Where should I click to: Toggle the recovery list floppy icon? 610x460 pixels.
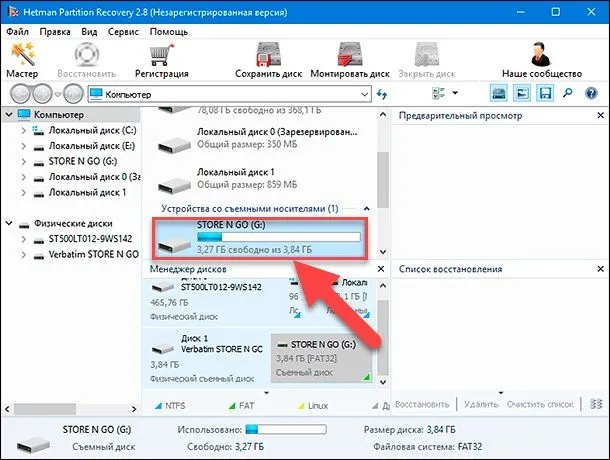(545, 93)
